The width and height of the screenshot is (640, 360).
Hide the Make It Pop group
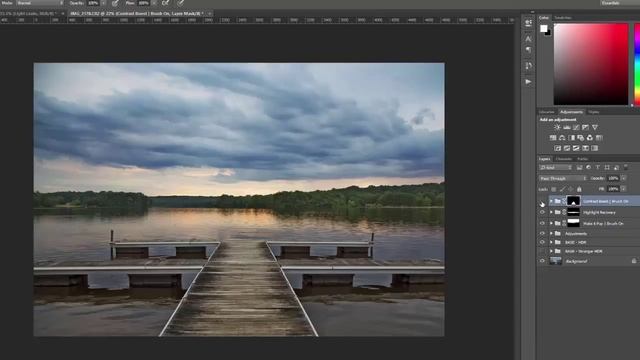542,223
